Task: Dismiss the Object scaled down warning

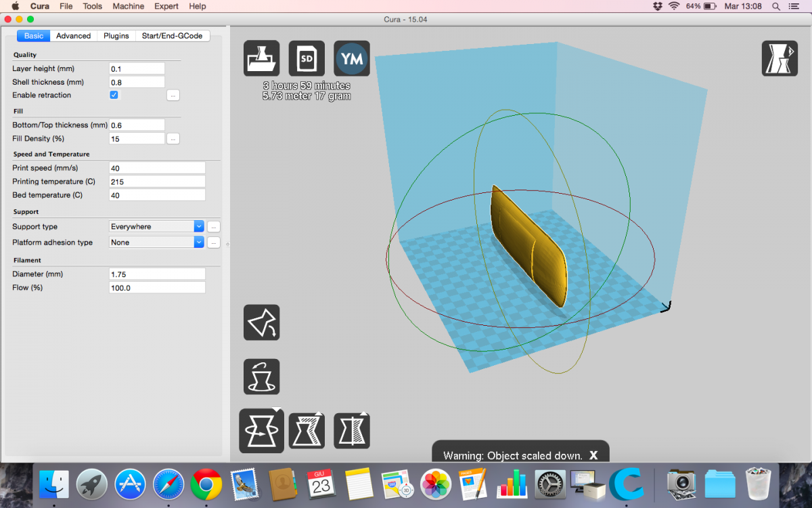Action: pos(593,455)
